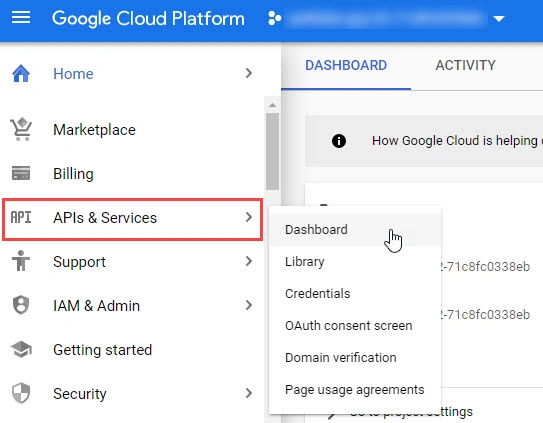
Task: Click the Support person icon
Action: 21,261
